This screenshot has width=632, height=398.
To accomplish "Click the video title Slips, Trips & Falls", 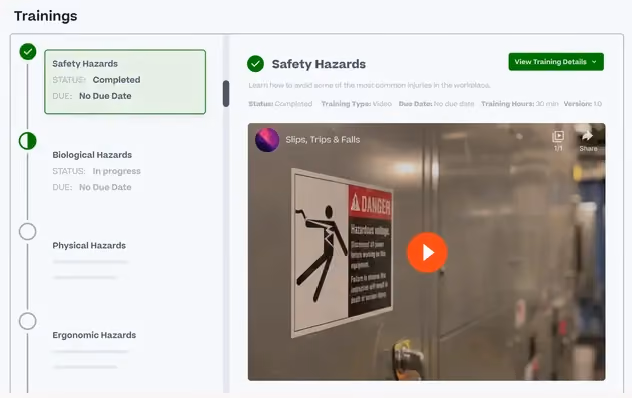I will [323, 140].
